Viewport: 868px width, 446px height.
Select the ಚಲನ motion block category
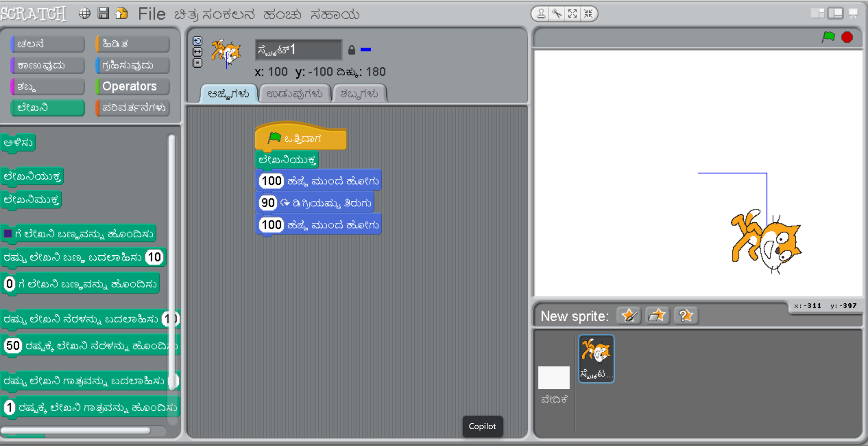click(48, 44)
